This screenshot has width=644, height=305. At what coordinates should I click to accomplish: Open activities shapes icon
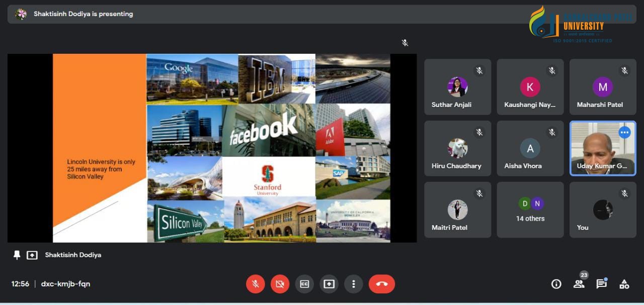(x=624, y=284)
